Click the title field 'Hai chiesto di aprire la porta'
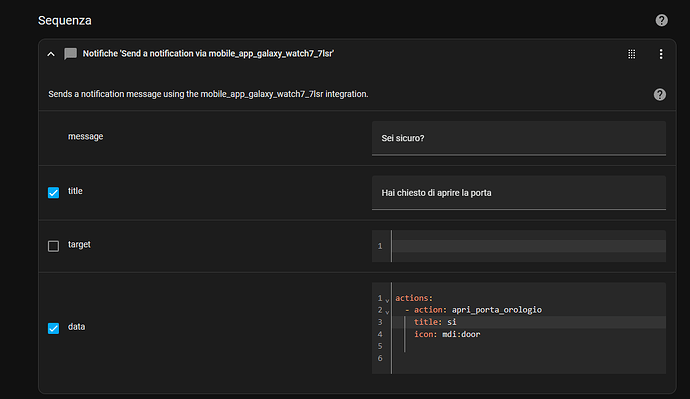Screen dimensions: 690x399 click(x=518, y=193)
